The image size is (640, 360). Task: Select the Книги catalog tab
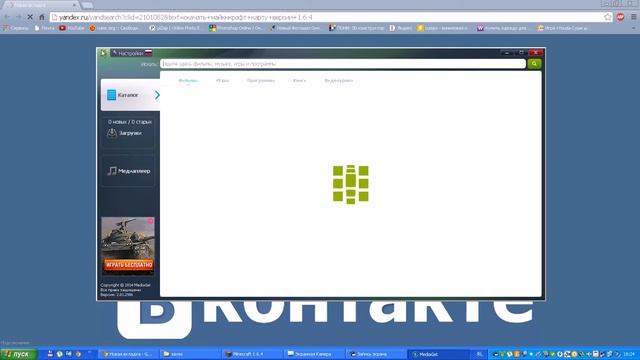pyautogui.click(x=299, y=80)
